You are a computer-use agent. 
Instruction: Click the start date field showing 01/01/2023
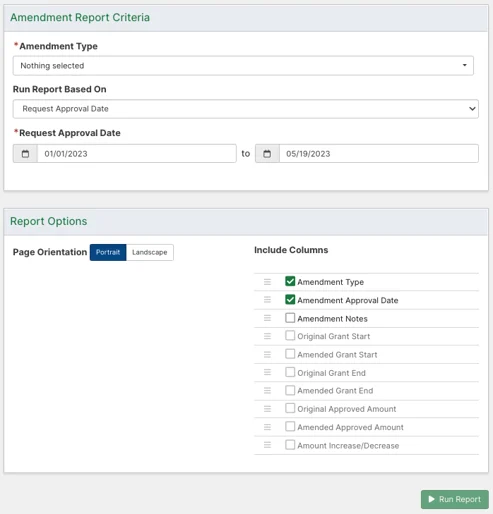pyautogui.click(x=137, y=154)
